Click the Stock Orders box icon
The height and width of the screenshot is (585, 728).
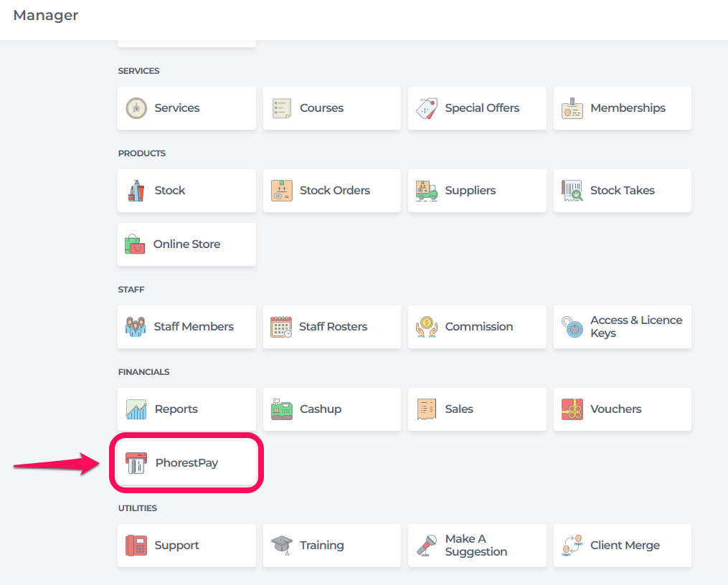282,191
